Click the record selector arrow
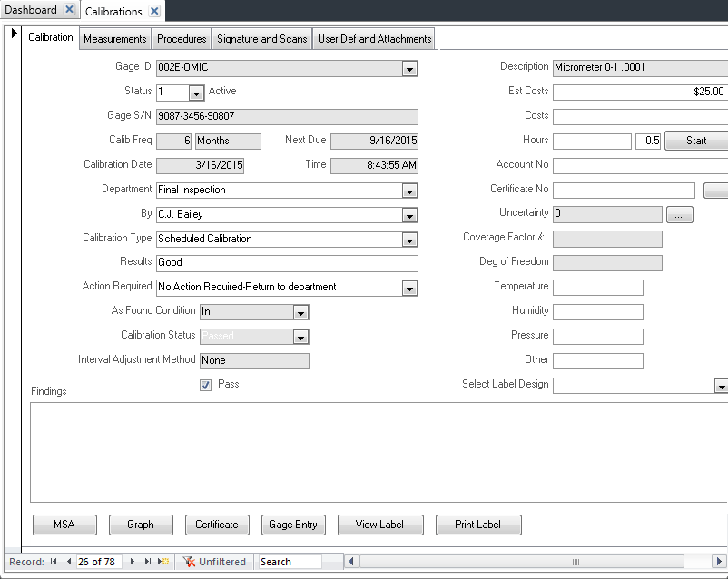This screenshot has height=579, width=728. click(14, 33)
